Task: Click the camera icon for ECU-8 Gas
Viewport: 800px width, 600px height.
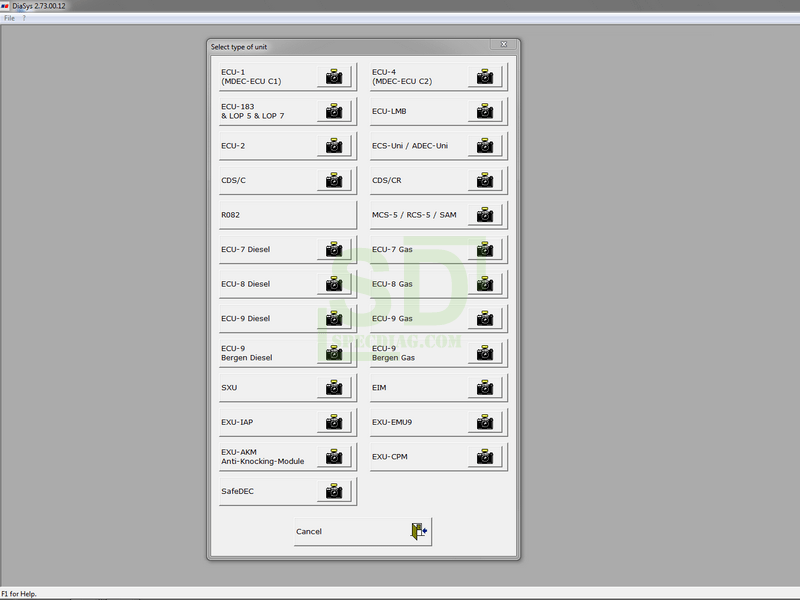Action: (x=485, y=284)
